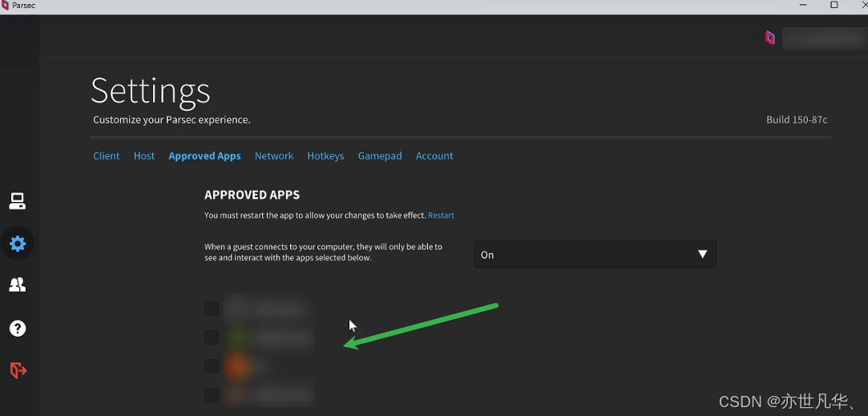Open the Approved Apps On dropdown
Image resolution: width=868 pixels, height=416 pixels.
click(x=595, y=254)
